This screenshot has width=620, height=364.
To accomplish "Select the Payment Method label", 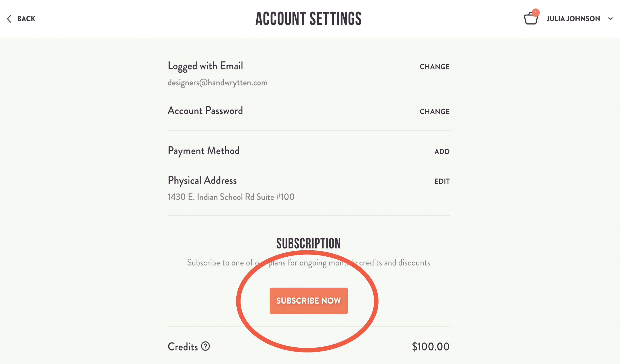I will click(203, 151).
